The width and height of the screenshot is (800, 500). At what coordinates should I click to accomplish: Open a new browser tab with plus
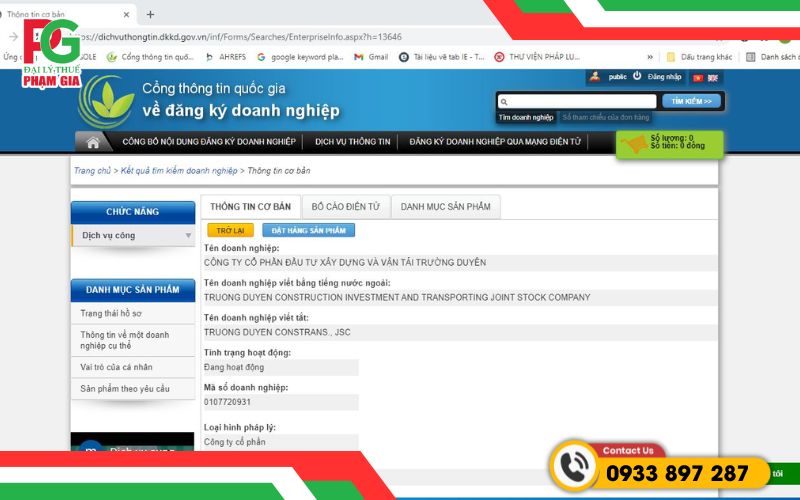click(150, 15)
